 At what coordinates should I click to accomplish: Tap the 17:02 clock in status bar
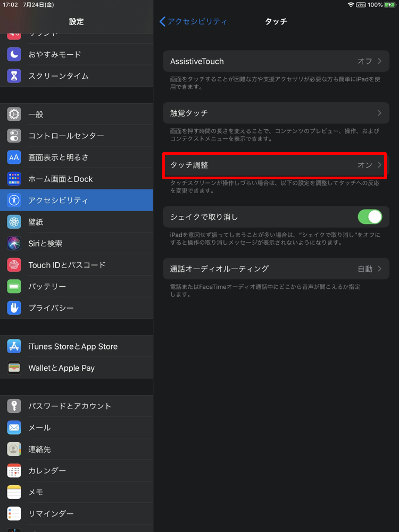click(x=10, y=5)
